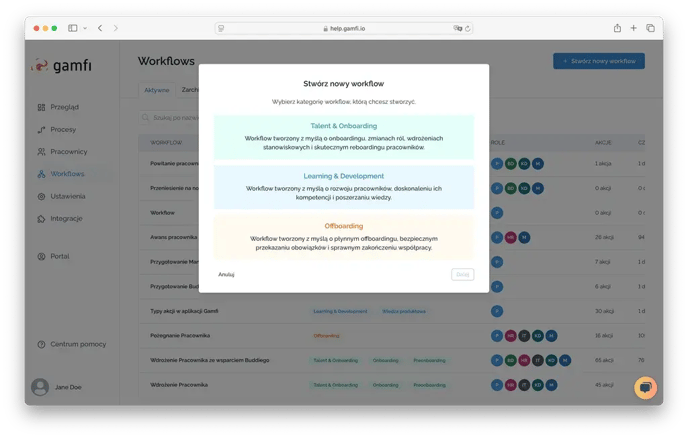This screenshot has width=688, height=438.
Task: Open Przegląd from the sidebar
Action: [65, 107]
